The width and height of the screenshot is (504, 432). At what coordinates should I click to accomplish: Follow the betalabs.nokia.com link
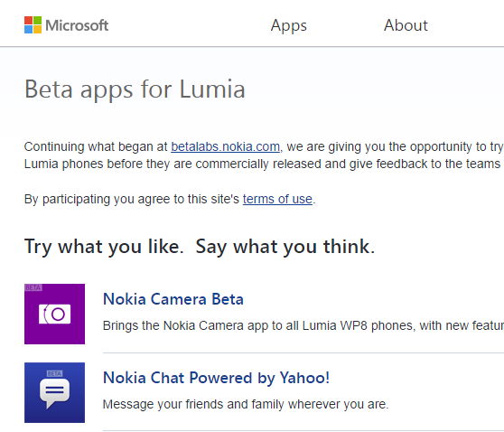pos(225,146)
